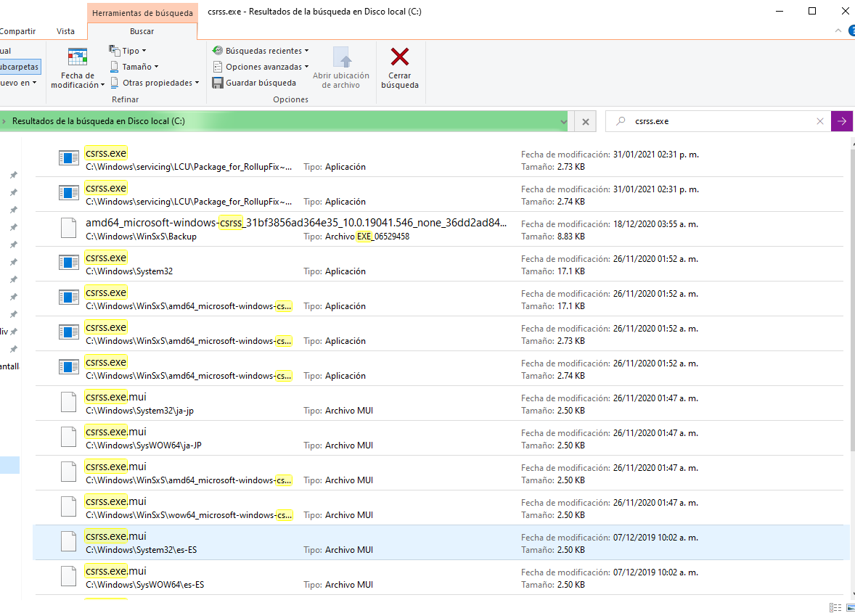855x616 pixels.
Task: Click 'Fecha de modificación: 07/12/2019 10:02 a. m.' in System32\es-ES row
Action: click(x=610, y=538)
